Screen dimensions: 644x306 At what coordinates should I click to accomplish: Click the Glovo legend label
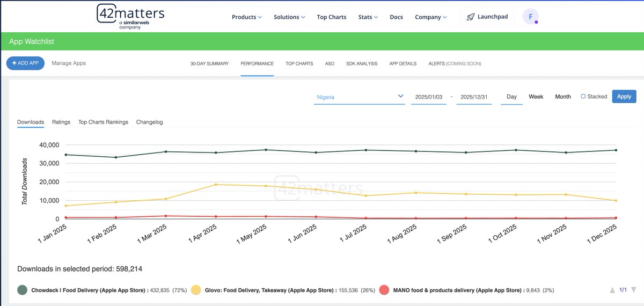[290, 290]
